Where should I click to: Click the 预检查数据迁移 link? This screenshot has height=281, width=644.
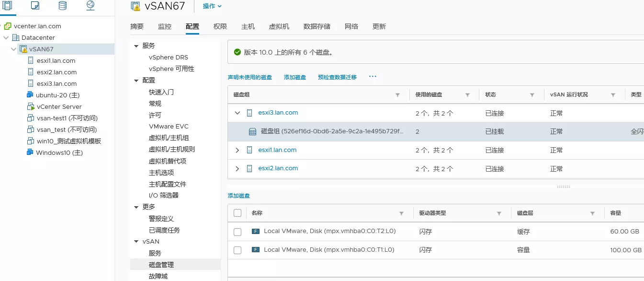[337, 77]
